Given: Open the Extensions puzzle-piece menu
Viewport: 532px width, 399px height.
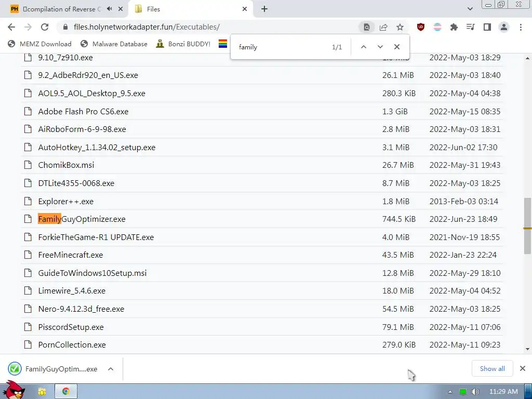Looking at the screenshot, I should 454,27.
